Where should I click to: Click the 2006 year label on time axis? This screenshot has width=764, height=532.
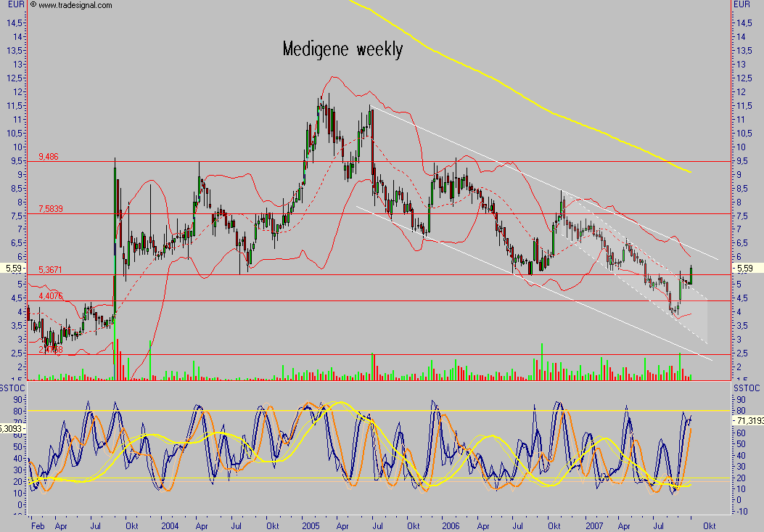point(451,525)
